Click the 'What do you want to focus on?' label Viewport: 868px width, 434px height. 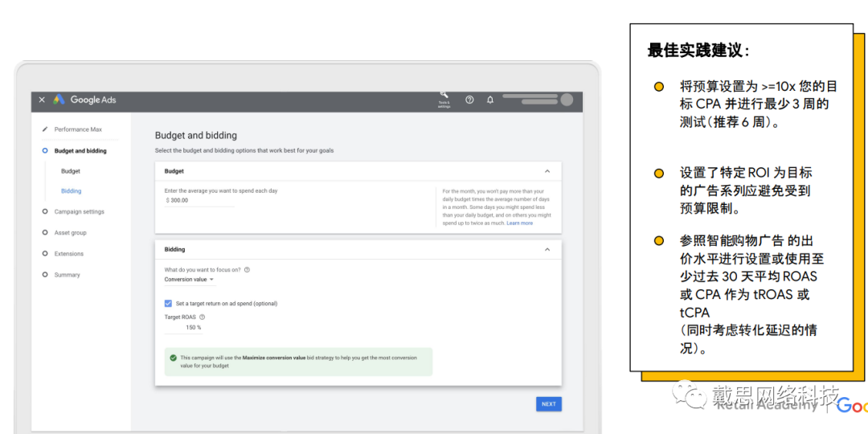click(x=203, y=270)
